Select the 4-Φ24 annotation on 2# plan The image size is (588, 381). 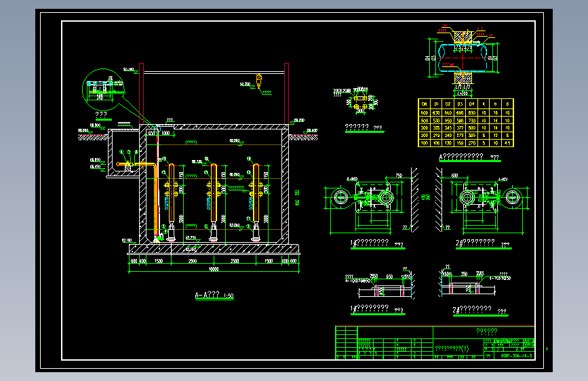coord(503,179)
